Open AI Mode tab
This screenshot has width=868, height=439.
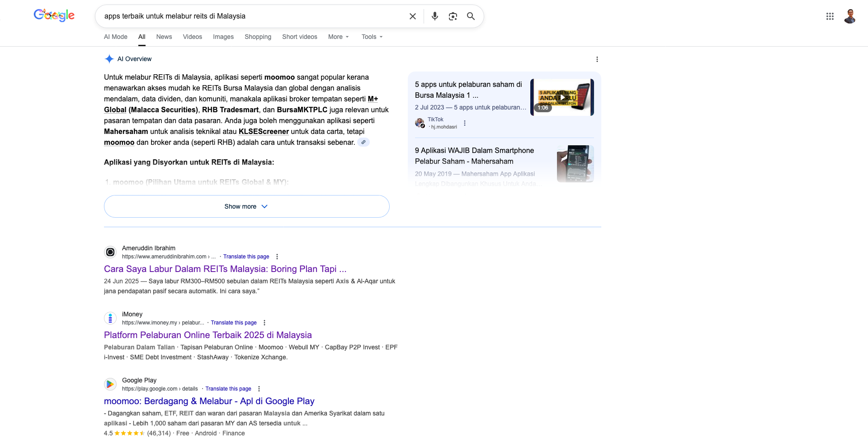[116, 37]
